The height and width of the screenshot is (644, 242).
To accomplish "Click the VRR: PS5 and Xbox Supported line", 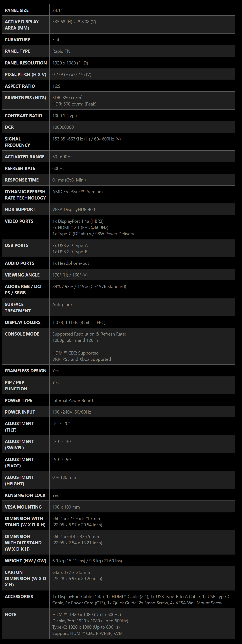I will (x=82, y=359).
